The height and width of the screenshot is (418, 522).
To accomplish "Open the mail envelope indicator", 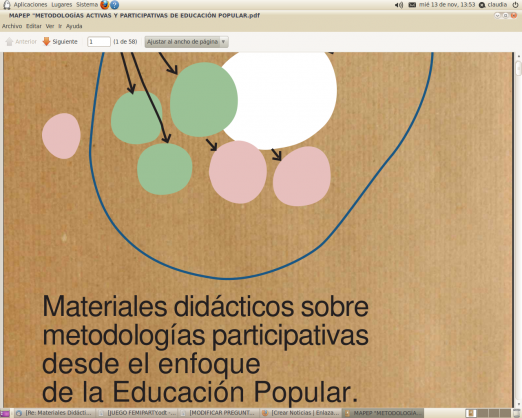I will pyautogui.click(x=412, y=5).
